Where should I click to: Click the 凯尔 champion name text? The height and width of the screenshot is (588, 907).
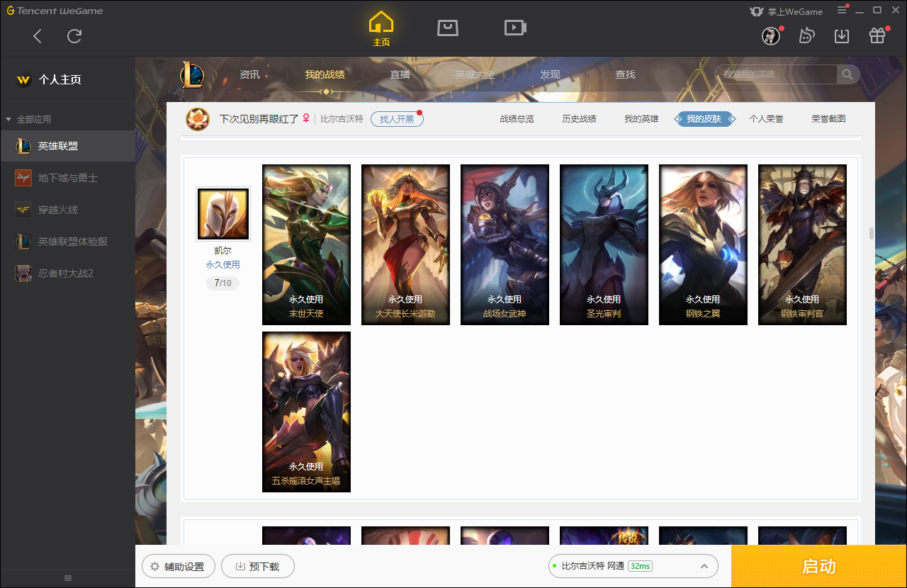coord(223,251)
